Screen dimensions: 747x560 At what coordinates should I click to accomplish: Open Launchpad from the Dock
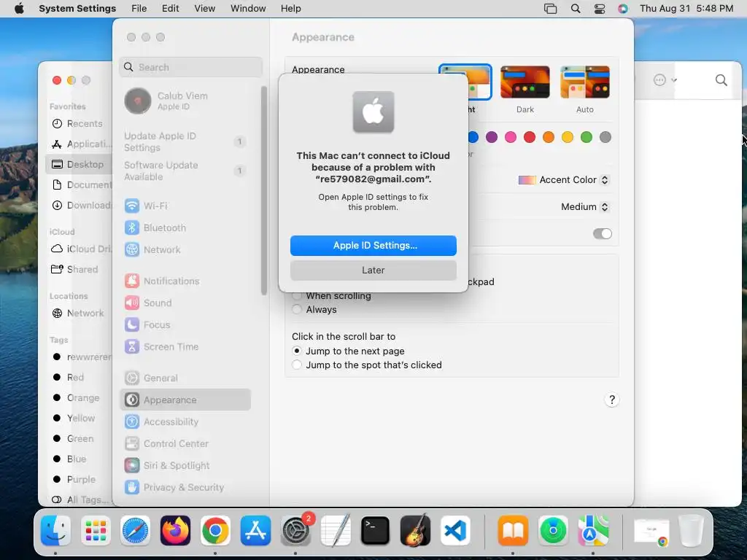pyautogui.click(x=96, y=531)
